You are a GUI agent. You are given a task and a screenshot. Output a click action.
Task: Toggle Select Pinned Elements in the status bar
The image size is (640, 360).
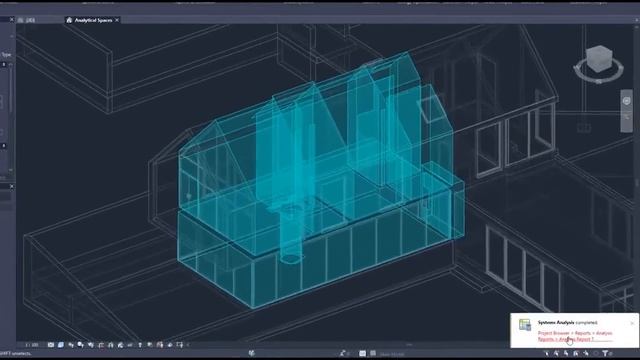coord(566,353)
